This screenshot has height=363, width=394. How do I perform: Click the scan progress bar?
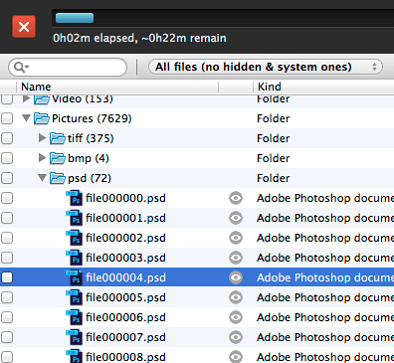[x=223, y=18]
